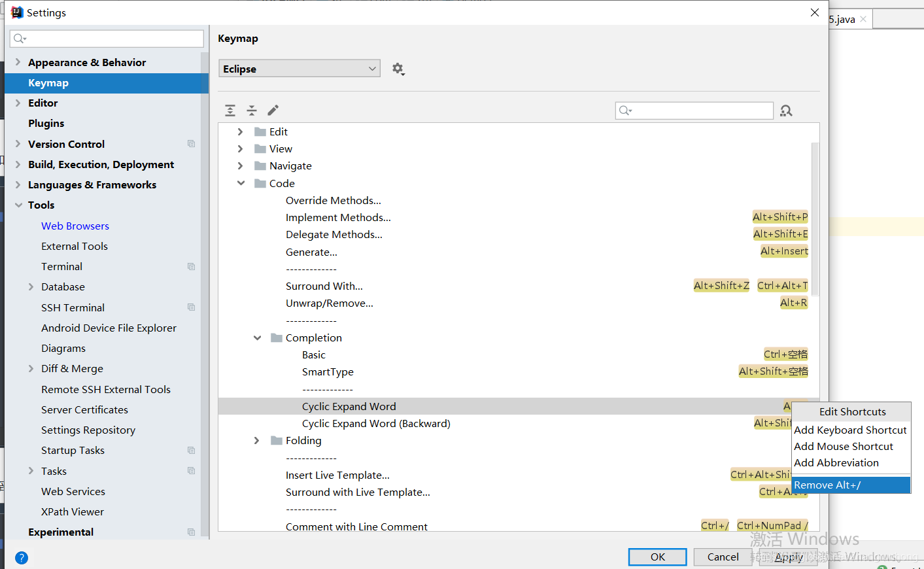Click search magnifier in settings search box
Viewport: 924px width, 569px height.
pyautogui.click(x=20, y=39)
